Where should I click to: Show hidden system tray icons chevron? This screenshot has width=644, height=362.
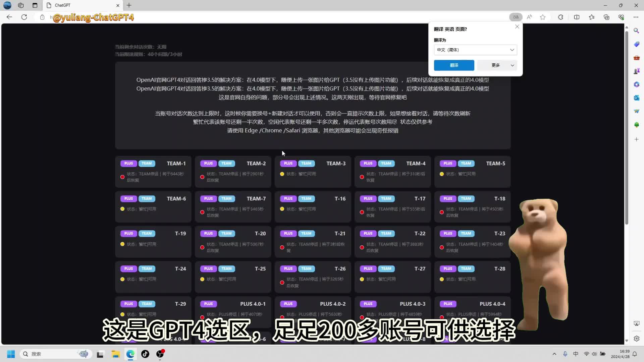554,354
